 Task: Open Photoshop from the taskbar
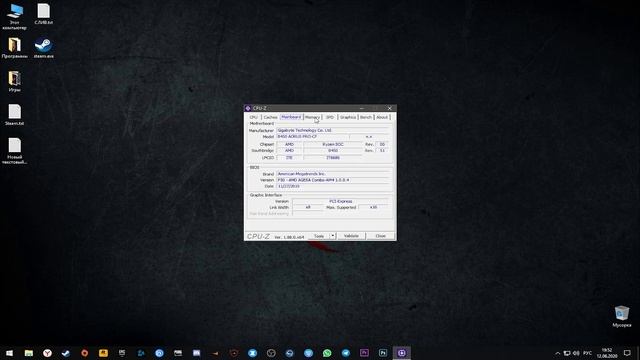click(383, 353)
